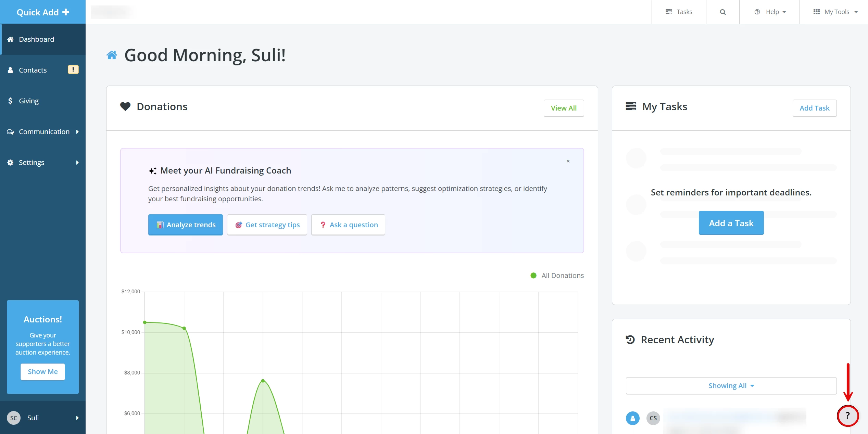
Task: Click the blue contact activity icon
Action: coord(633,418)
